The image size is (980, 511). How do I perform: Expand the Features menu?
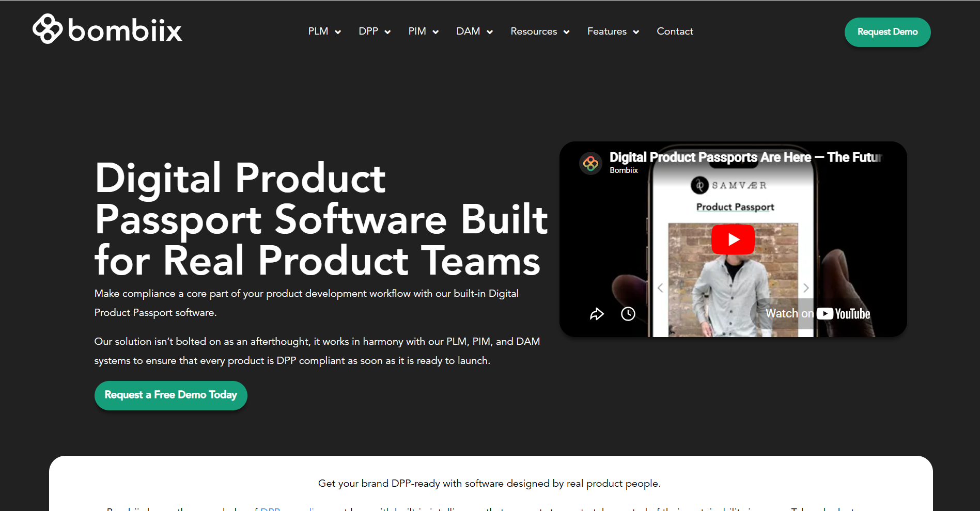pyautogui.click(x=613, y=31)
